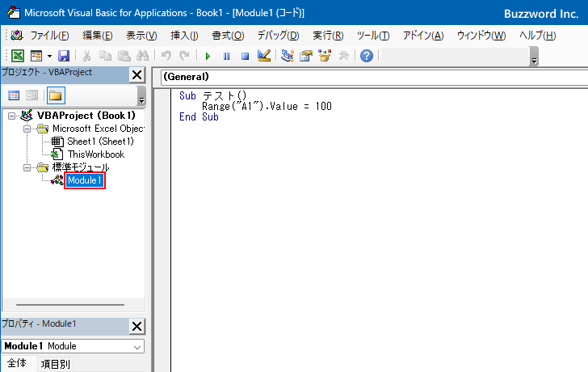Click the Redo arrow icon
This screenshot has width=588, height=372.
click(x=184, y=56)
